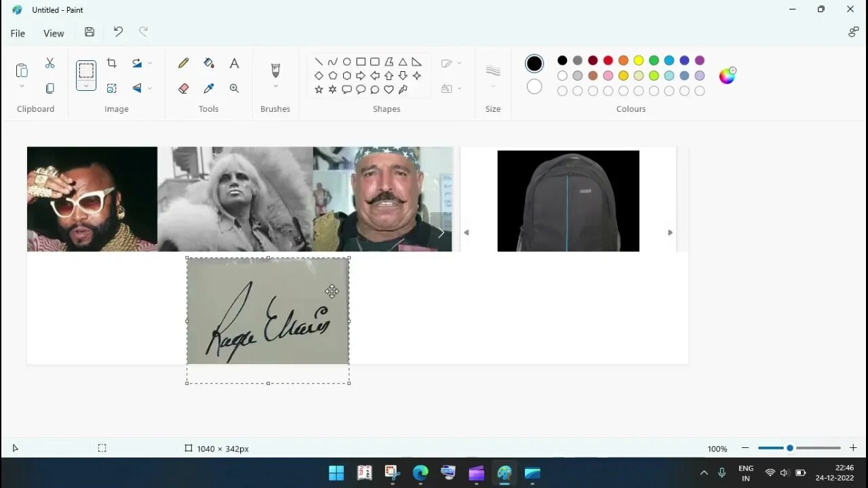The image size is (868, 488).
Task: Zoom in with the plus button
Action: 853,448
